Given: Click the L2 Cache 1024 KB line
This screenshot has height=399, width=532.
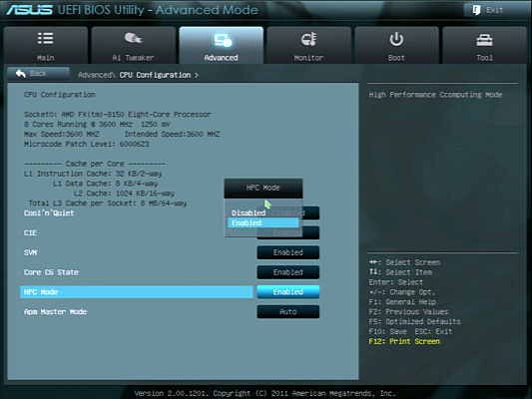Looking at the screenshot, I should [x=124, y=194].
